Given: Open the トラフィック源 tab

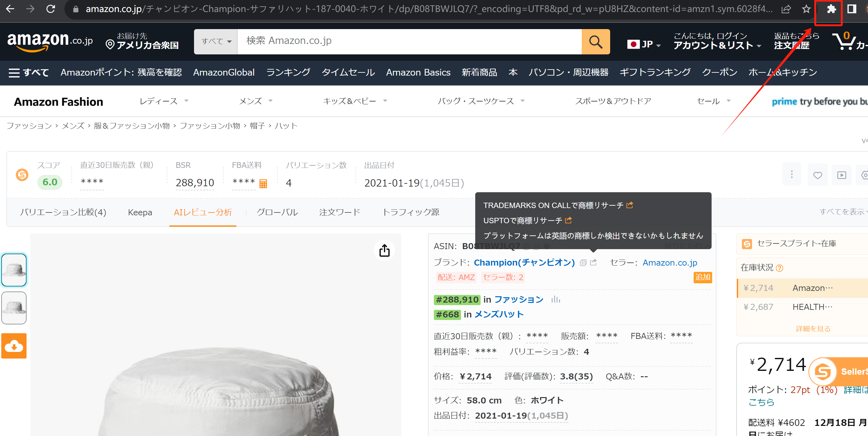Looking at the screenshot, I should 410,212.
